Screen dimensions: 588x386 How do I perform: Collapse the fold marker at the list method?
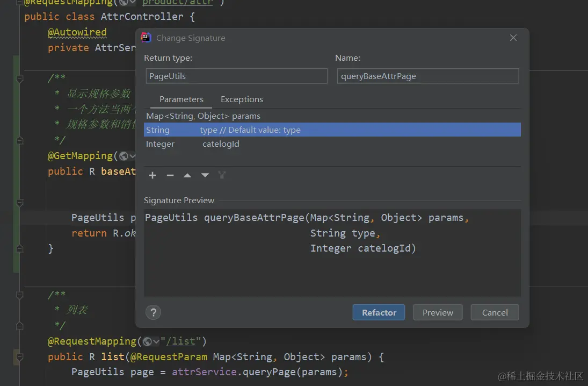(20, 357)
